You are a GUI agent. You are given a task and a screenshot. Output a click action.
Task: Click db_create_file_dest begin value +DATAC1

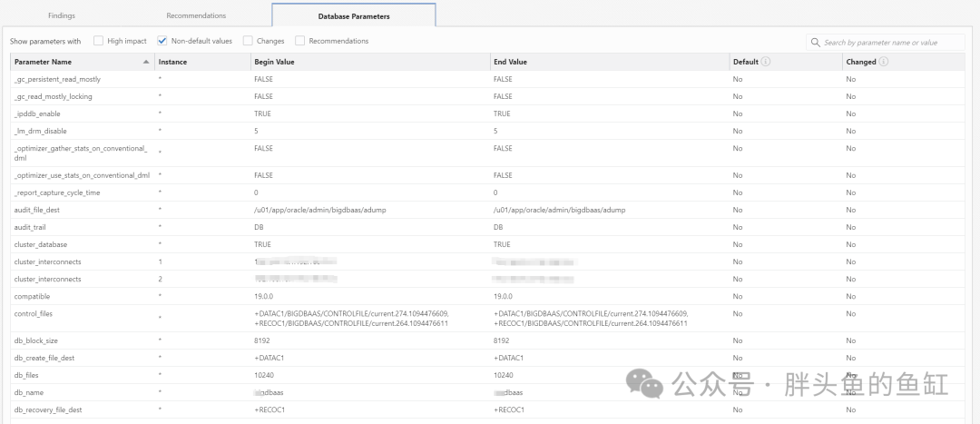(269, 358)
